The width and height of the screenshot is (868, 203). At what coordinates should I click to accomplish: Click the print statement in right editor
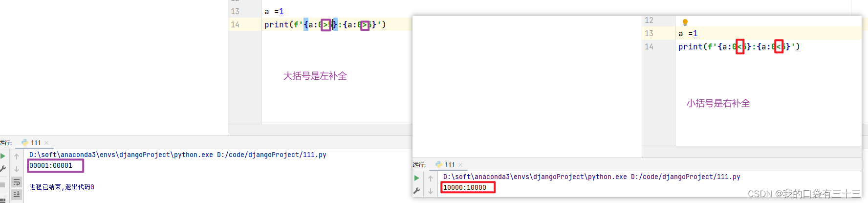739,46
